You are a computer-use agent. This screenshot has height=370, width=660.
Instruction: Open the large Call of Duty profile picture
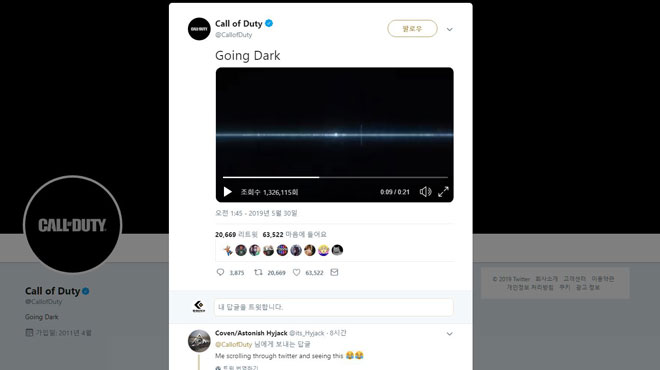[72, 224]
